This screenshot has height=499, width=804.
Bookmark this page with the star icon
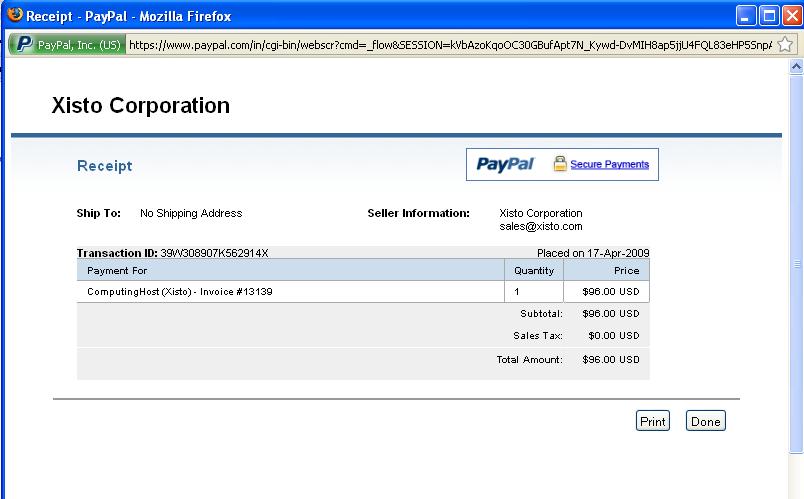click(785, 45)
